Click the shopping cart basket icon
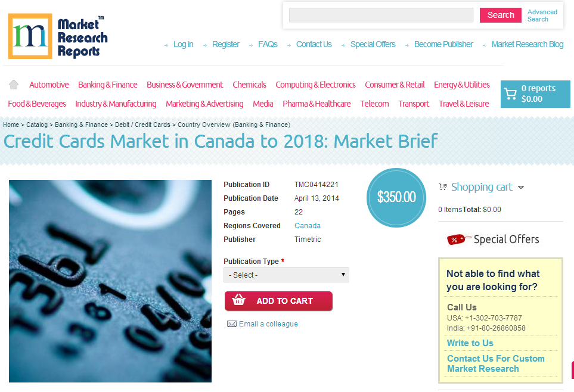The height and width of the screenshot is (392, 574). click(x=511, y=94)
